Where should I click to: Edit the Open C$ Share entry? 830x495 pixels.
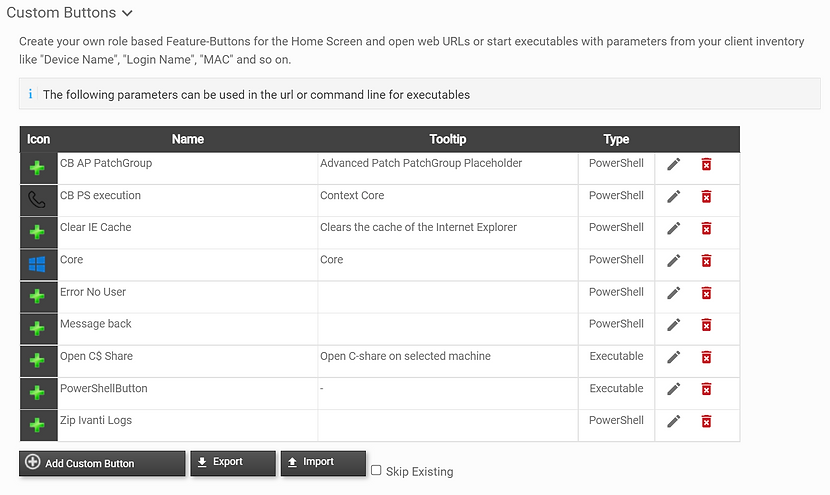pyautogui.click(x=673, y=357)
